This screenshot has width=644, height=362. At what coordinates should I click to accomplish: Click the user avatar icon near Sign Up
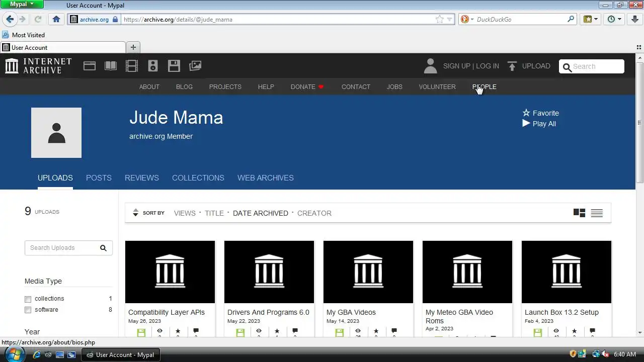430,66
